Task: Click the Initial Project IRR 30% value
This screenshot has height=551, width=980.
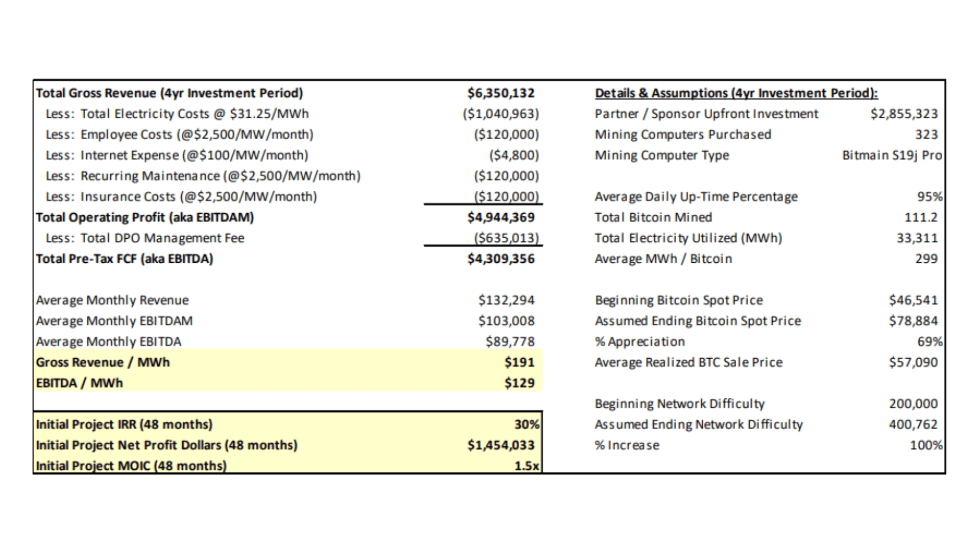Action: tap(526, 424)
